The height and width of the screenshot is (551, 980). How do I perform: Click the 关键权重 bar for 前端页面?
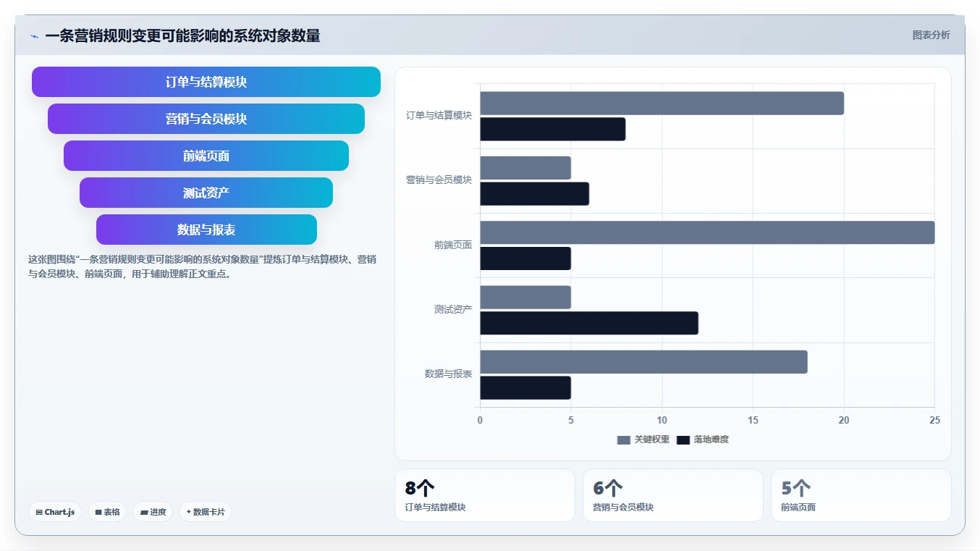[707, 232]
